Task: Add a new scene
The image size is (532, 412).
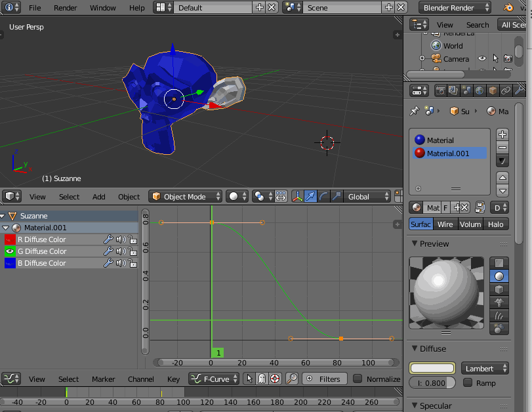Action: point(389,7)
